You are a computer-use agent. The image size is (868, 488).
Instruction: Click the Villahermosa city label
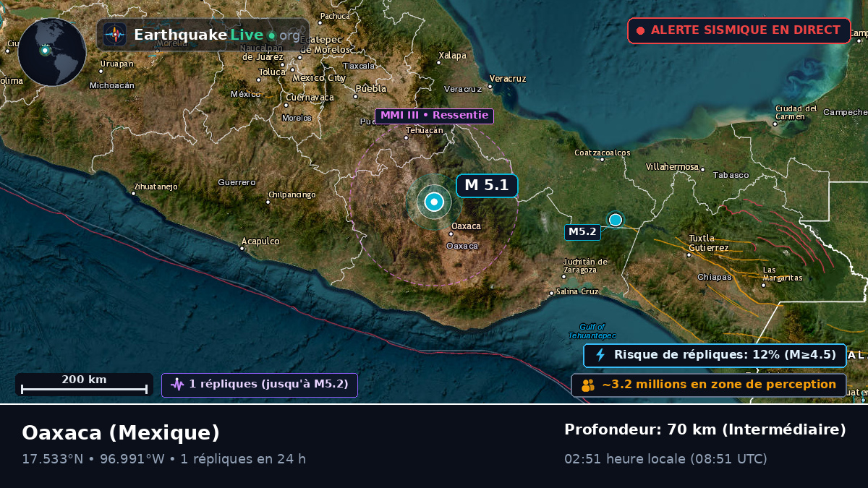click(673, 166)
